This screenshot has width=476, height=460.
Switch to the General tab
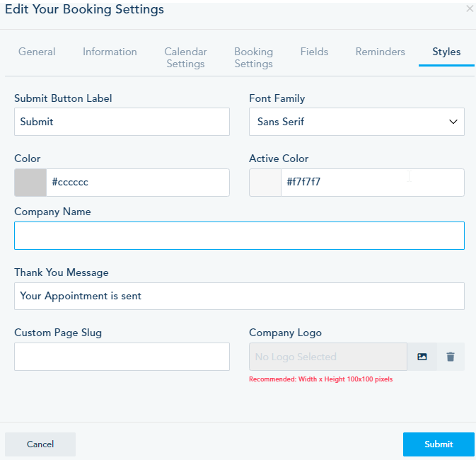point(37,52)
